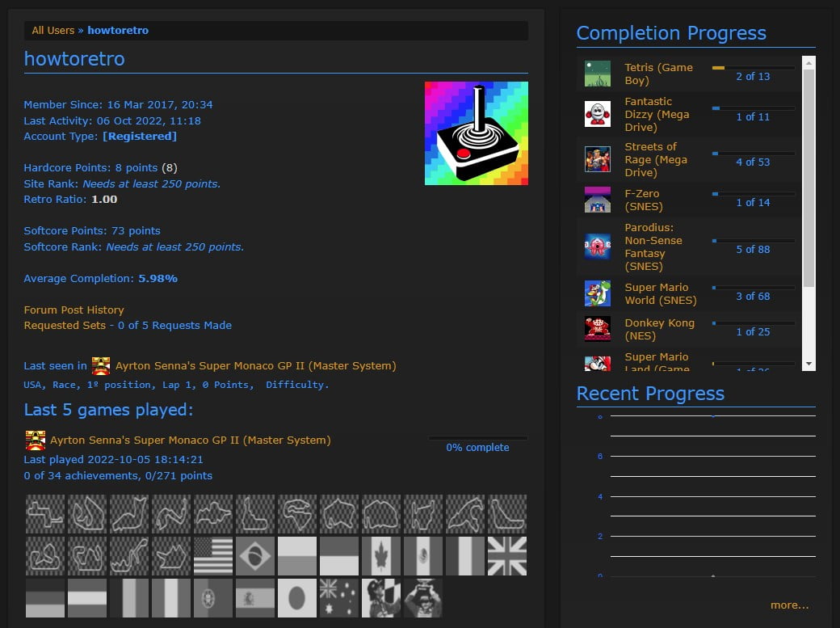Viewport: 840px width, 628px height.
Task: Click the game icon beside 'Last seen in'
Action: click(x=101, y=365)
